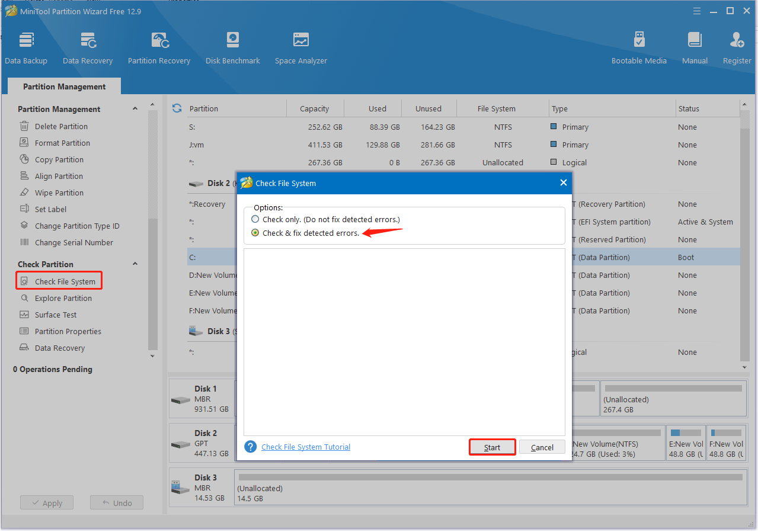Viewport: 758px width, 532px height.
Task: Refresh the partition list icon
Action: tap(177, 108)
